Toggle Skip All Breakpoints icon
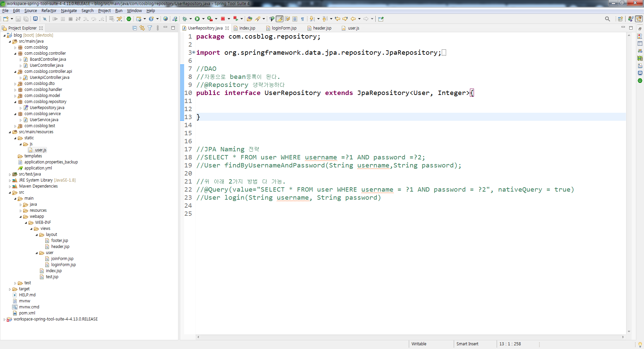 point(44,19)
